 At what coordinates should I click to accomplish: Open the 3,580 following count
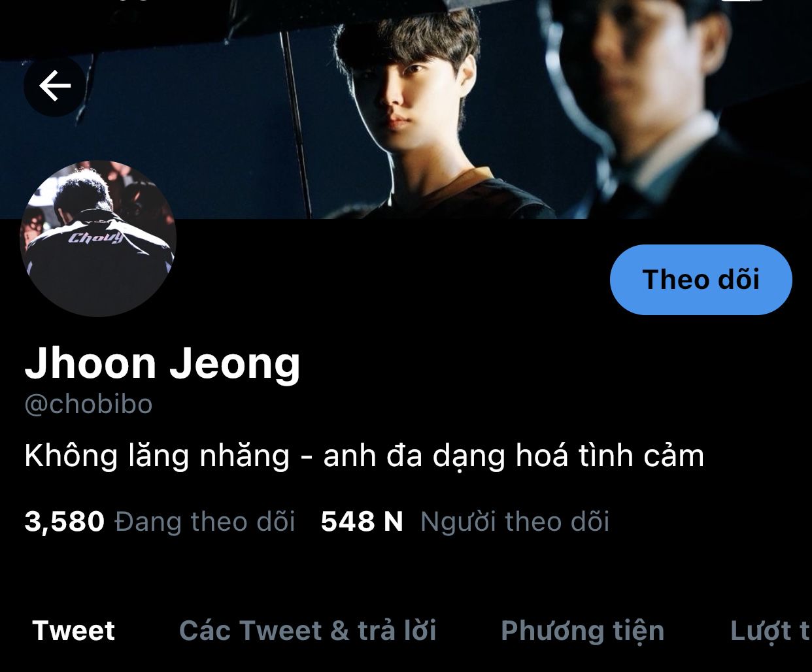[64, 522]
